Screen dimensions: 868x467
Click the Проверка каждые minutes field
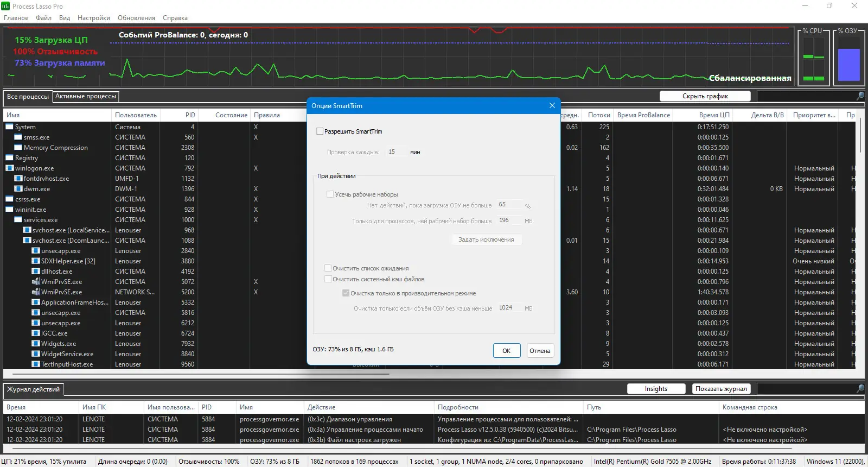pos(395,152)
